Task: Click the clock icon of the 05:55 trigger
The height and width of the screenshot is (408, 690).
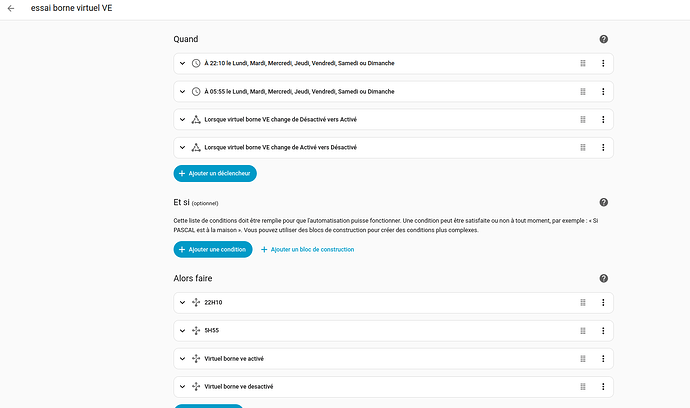Action: pos(196,92)
